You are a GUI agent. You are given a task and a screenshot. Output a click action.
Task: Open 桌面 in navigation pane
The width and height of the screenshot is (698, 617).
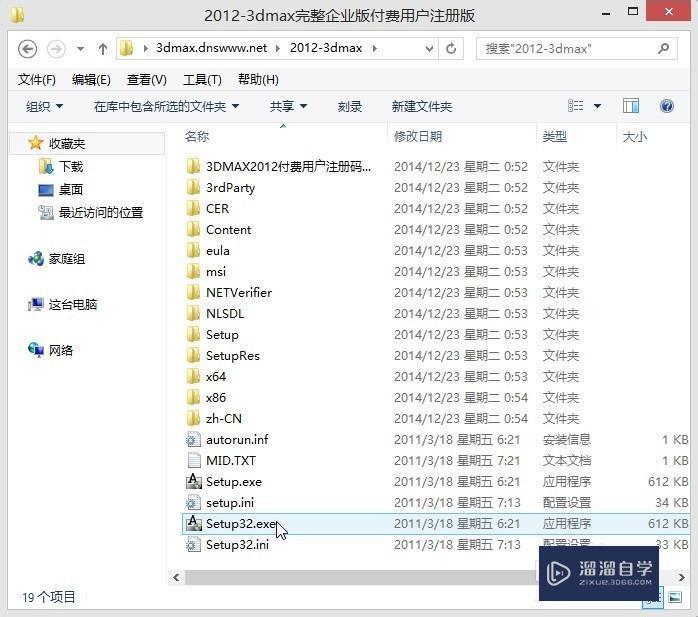point(71,190)
